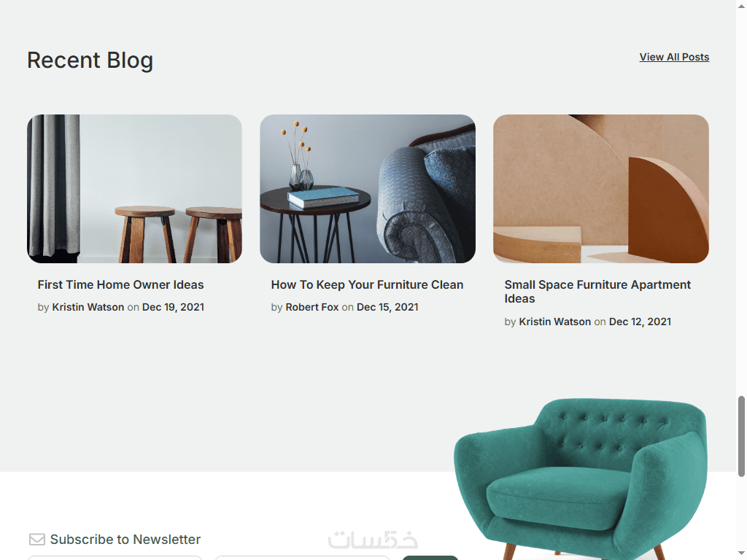This screenshot has height=560, width=747.
Task: Open First Time Home Owner Ideas post
Action: [120, 285]
